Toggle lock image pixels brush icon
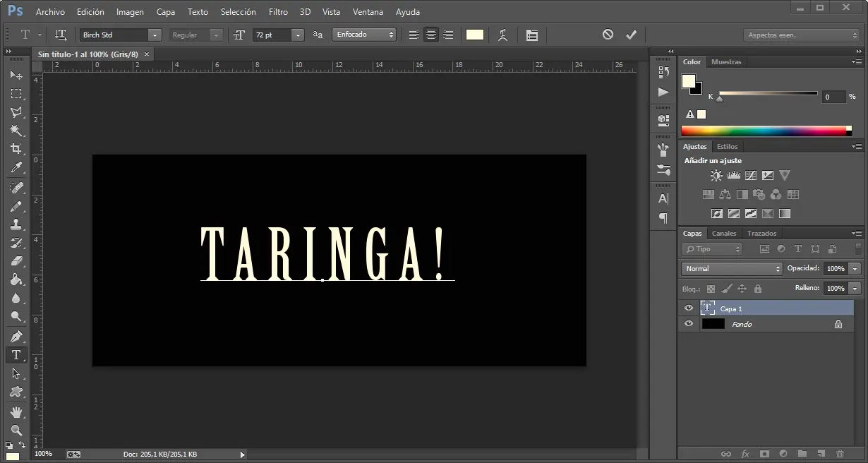 [726, 289]
